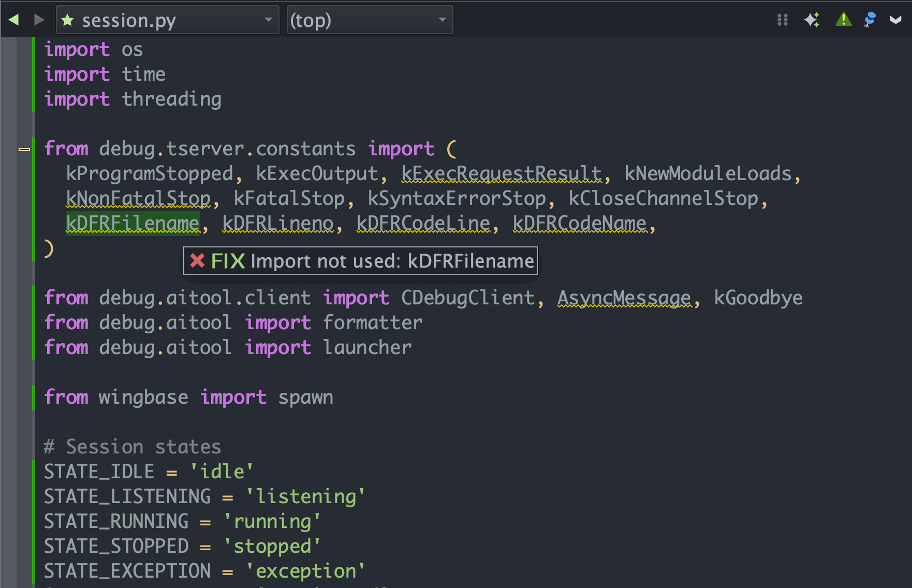Screen dimensions: 912x588
Task: Click the kSyntaxErrorStop import name
Action: pyautogui.click(x=457, y=198)
